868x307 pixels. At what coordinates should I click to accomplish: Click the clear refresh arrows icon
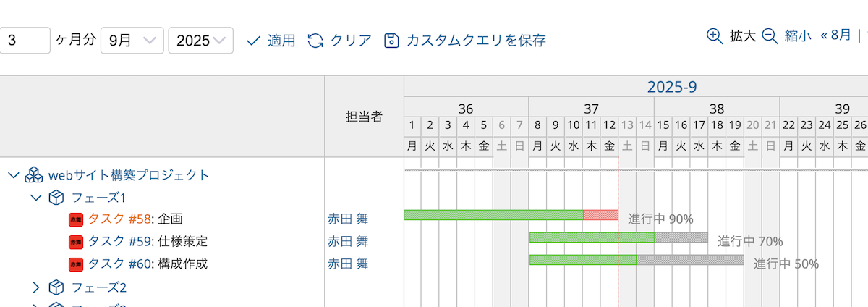click(315, 41)
